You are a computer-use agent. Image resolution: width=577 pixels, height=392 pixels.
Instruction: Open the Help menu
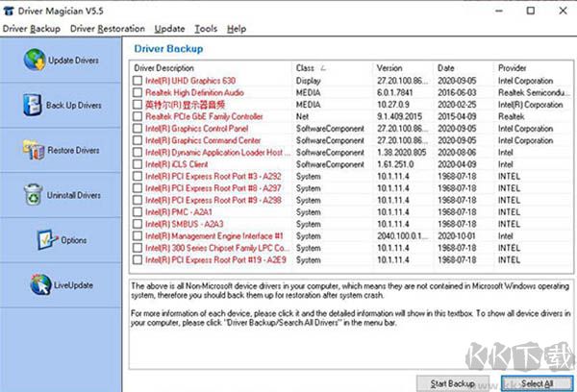coord(237,29)
